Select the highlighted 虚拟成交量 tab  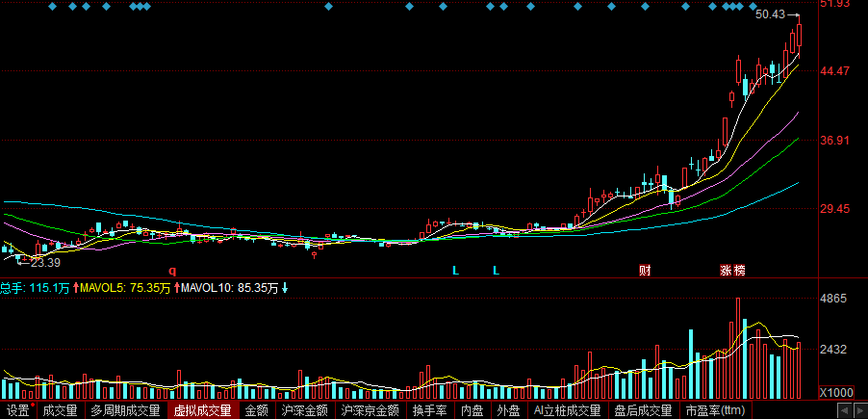202,410
